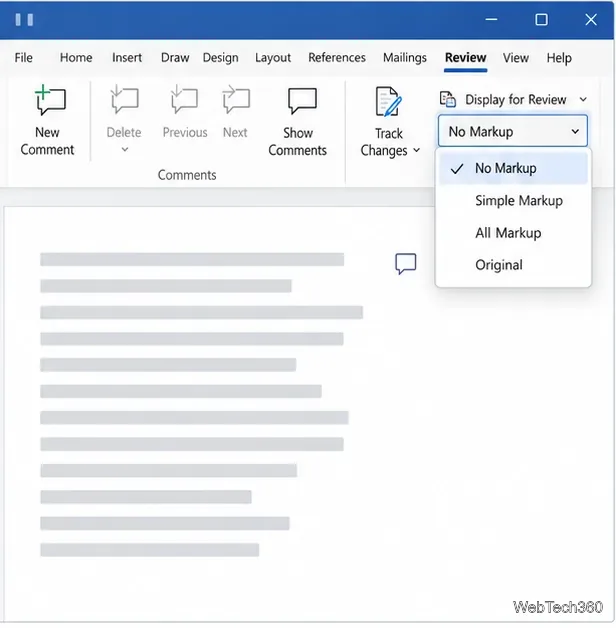Click the first line of the document text

click(x=192, y=259)
